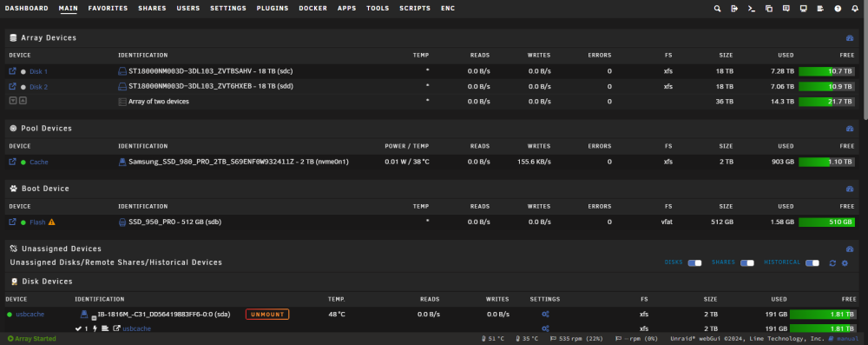Open the Disk 2 link
Viewport: 868px width, 345px height.
[x=39, y=87]
